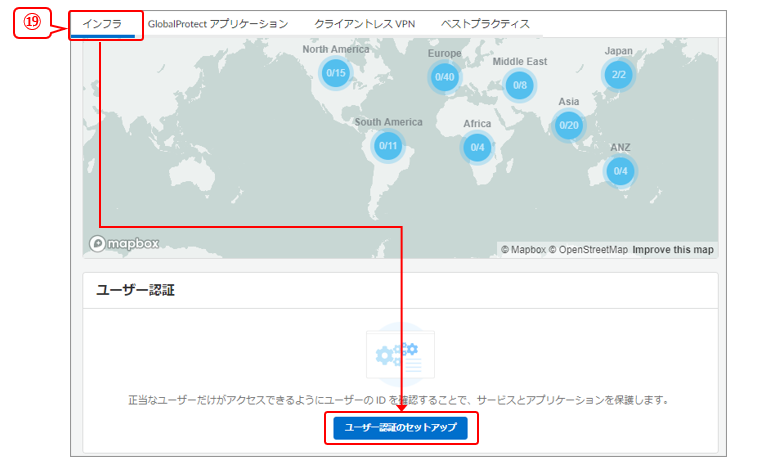
Task: Click the ユーザー認証 section heading
Action: tap(135, 290)
